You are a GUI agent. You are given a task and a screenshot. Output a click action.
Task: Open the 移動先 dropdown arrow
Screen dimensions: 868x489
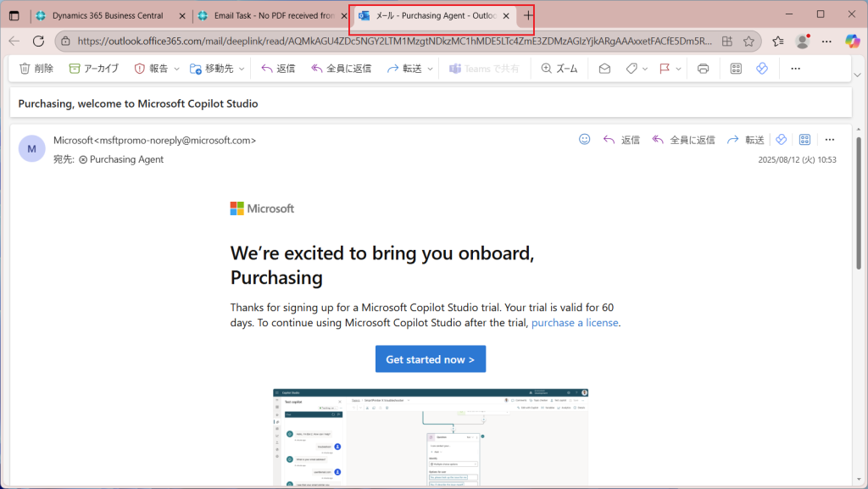pos(242,69)
